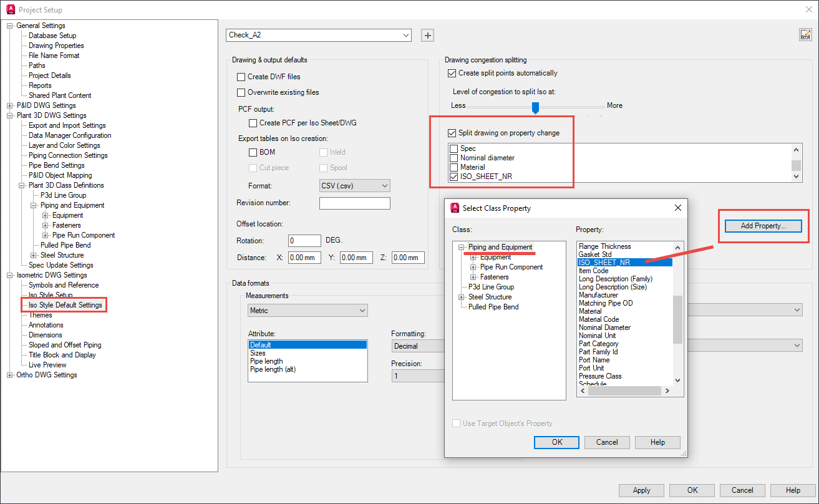Click the Add Property button

tap(762, 226)
